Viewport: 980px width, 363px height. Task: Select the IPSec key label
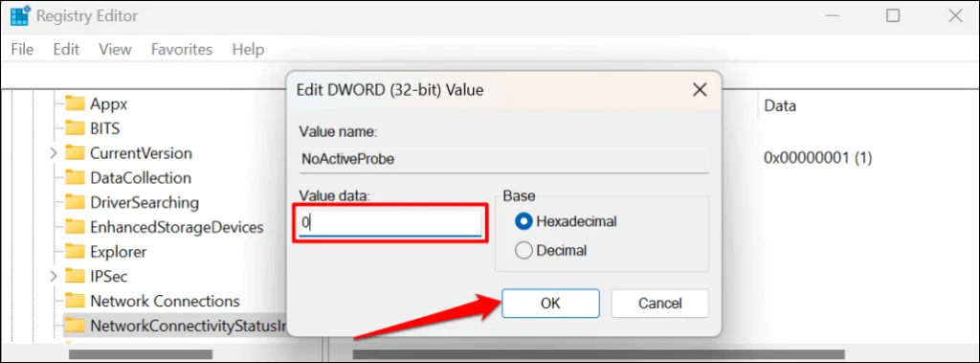click(x=109, y=276)
